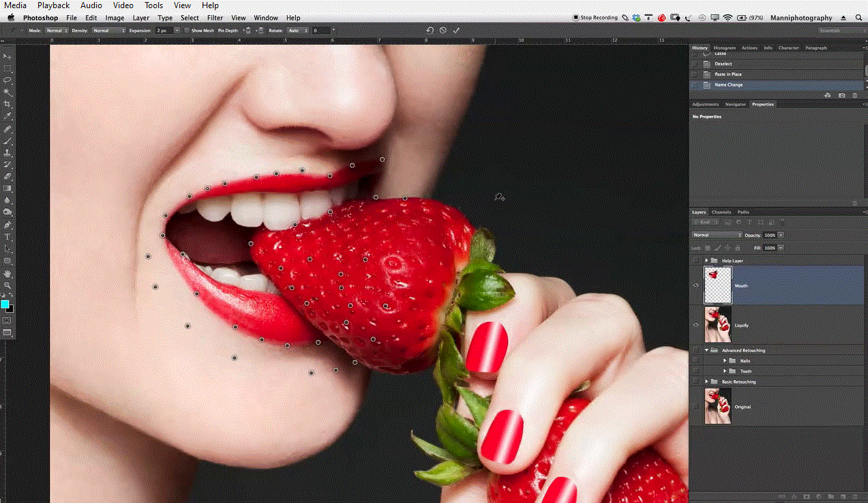Show the Advanced Retouching group visibility box
Image resolution: width=868 pixels, height=503 pixels.
tap(696, 350)
